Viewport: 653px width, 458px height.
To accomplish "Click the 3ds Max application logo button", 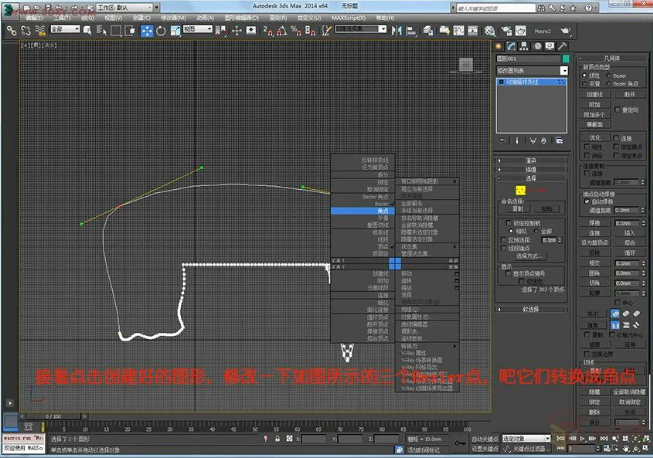I will pos(8,7).
